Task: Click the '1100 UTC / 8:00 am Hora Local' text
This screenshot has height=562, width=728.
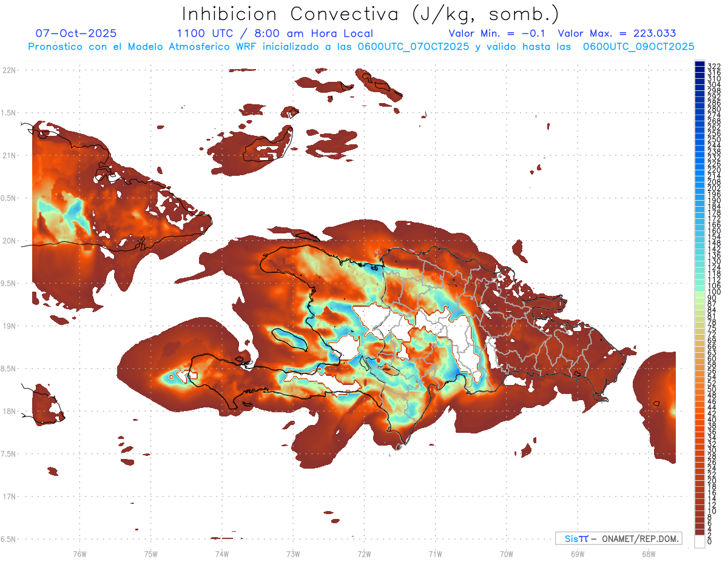Action: pyautogui.click(x=275, y=34)
